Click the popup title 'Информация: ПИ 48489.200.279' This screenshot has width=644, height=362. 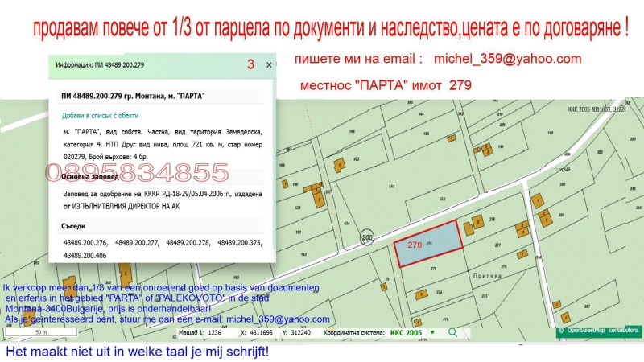pyautogui.click(x=100, y=65)
